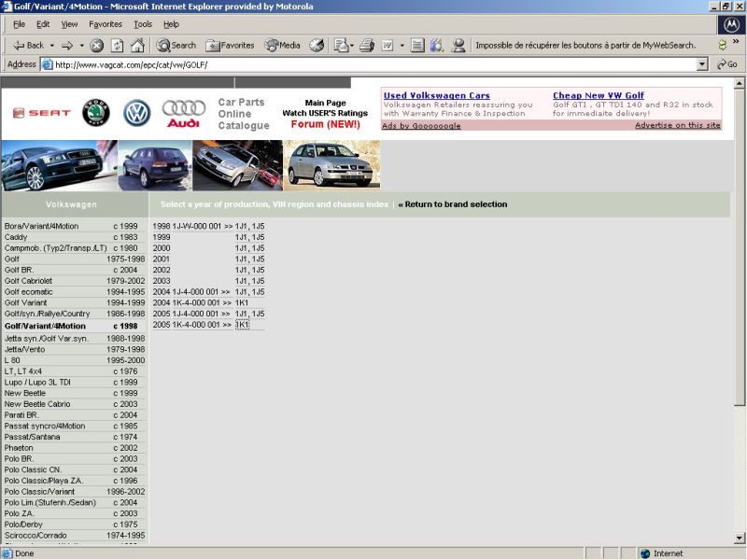Open the Media toolbar button
Screen dimensions: 747x560
point(283,46)
